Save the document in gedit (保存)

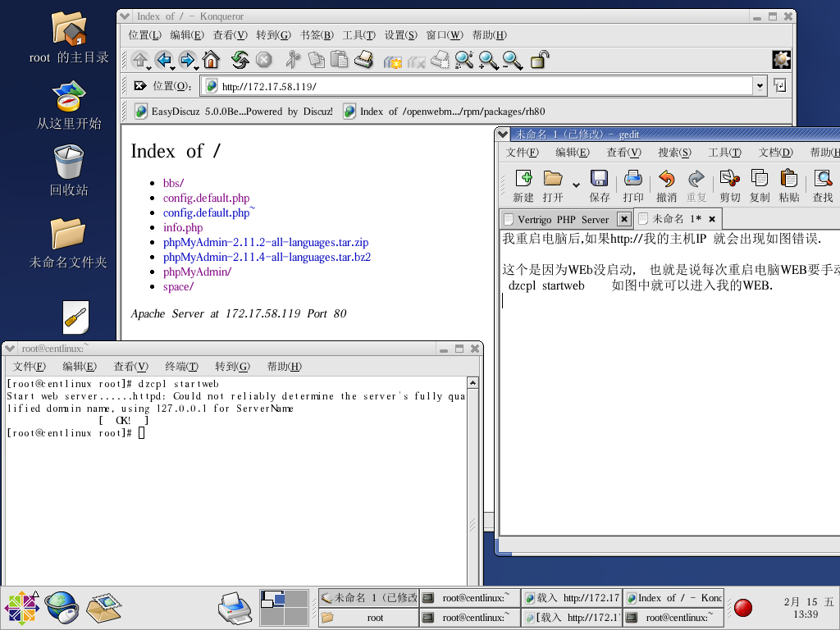pyautogui.click(x=600, y=186)
